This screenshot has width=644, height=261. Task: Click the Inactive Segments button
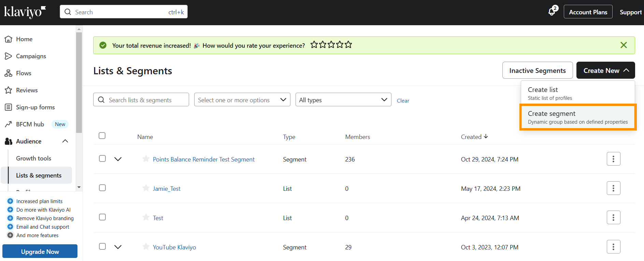click(x=537, y=71)
